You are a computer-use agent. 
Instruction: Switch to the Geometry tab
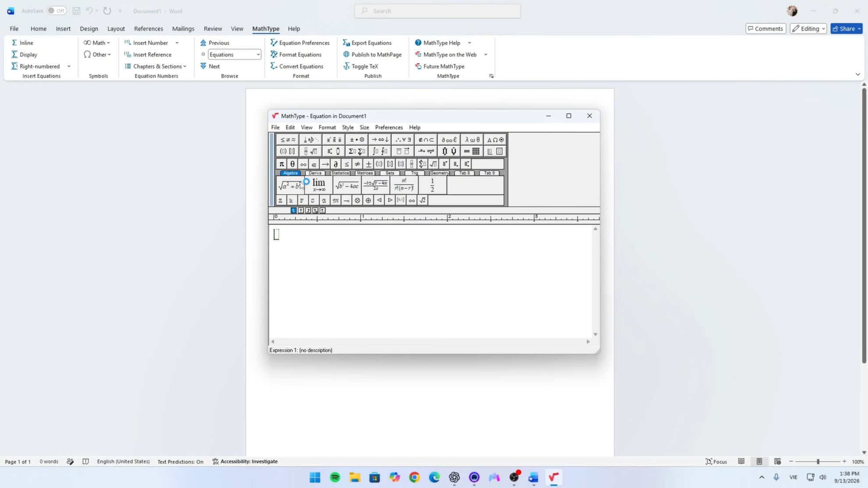point(439,173)
